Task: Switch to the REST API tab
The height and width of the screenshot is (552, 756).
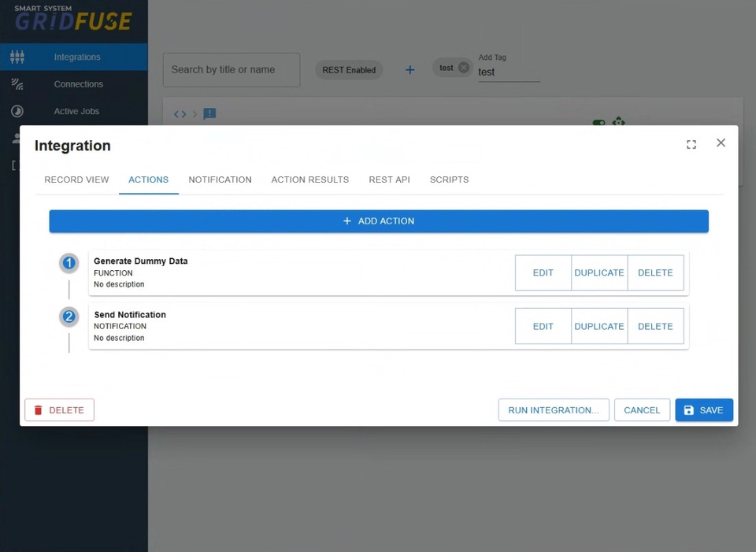Action: coord(390,180)
